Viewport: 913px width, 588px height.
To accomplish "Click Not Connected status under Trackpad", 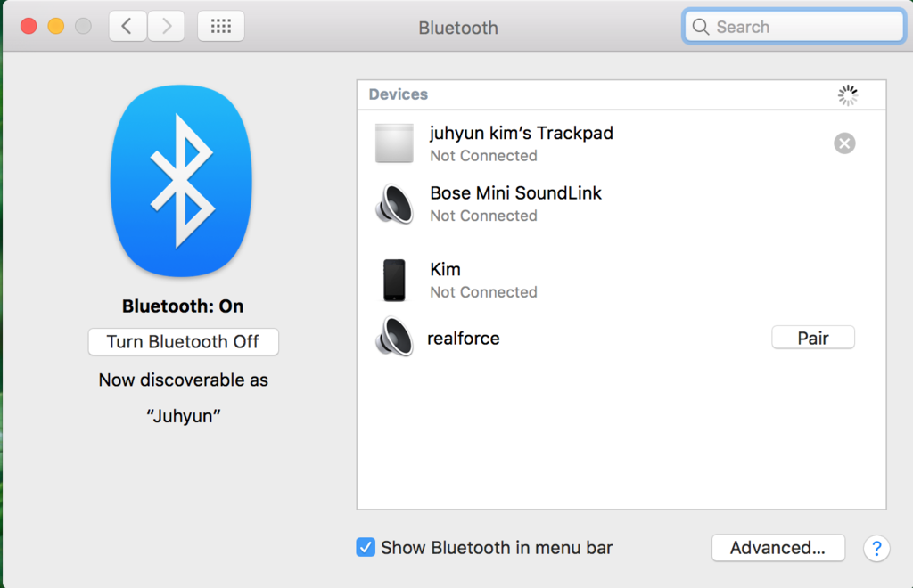I will coord(483,156).
